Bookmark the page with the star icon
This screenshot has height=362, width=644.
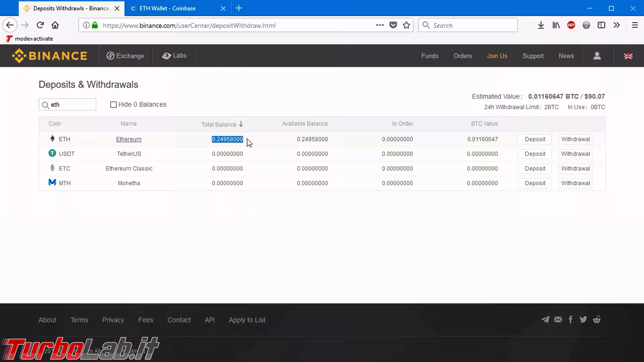click(x=406, y=25)
